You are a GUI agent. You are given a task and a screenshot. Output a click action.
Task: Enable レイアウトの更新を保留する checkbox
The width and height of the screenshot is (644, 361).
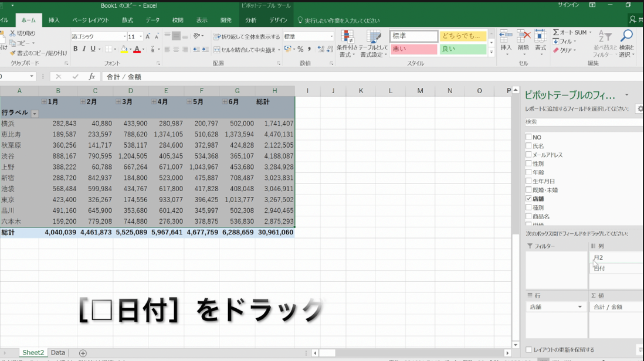(528, 350)
